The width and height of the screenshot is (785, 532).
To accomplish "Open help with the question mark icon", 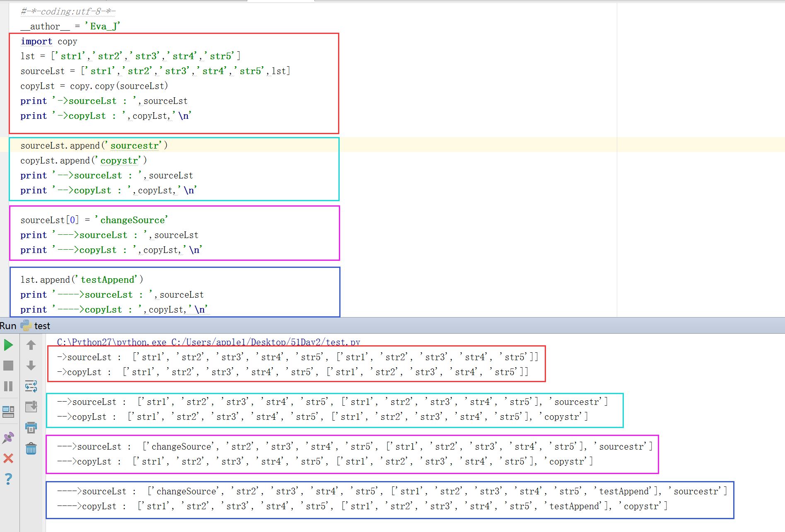I will (x=8, y=479).
